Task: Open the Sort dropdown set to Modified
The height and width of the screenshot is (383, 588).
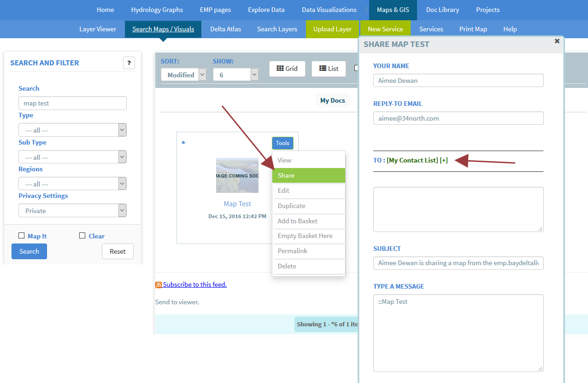Action: coord(183,75)
